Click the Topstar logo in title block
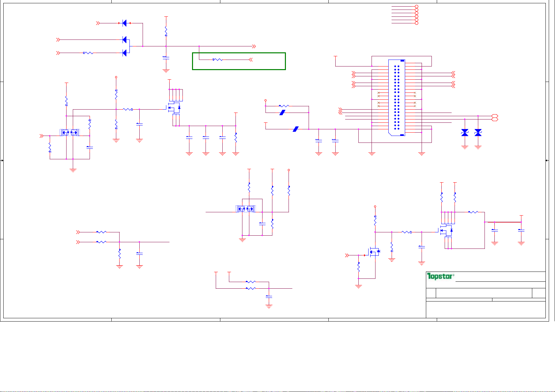Image resolution: width=555 pixels, height=392 pixels. click(440, 276)
